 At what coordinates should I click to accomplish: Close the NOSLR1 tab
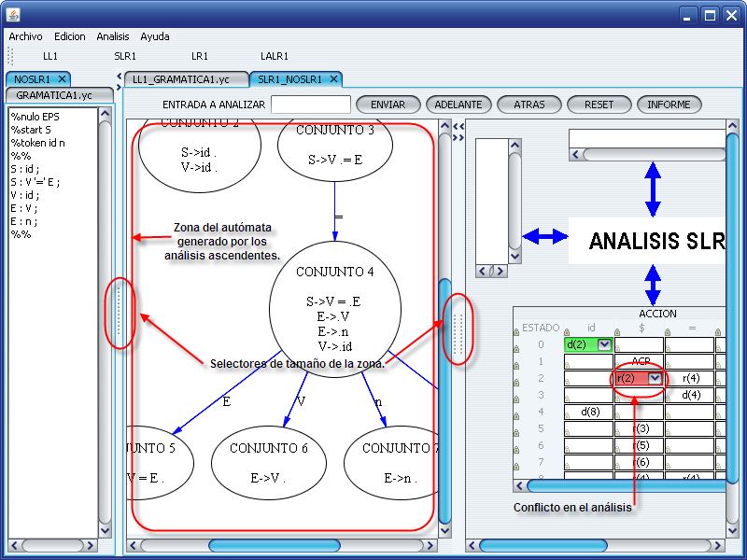click(61, 79)
